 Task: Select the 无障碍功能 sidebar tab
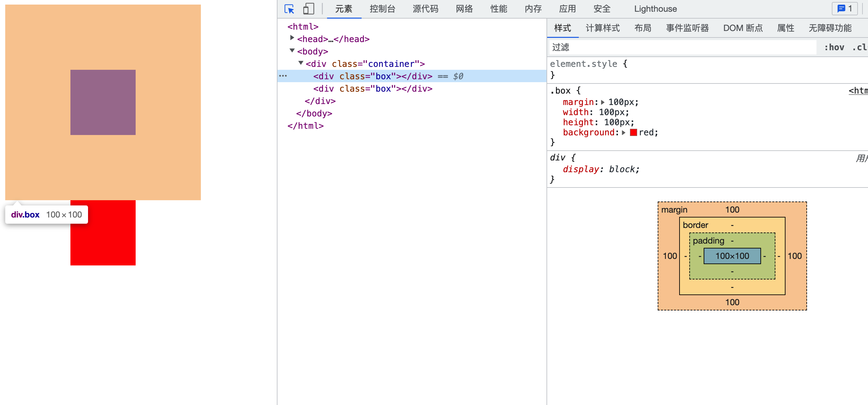point(830,28)
